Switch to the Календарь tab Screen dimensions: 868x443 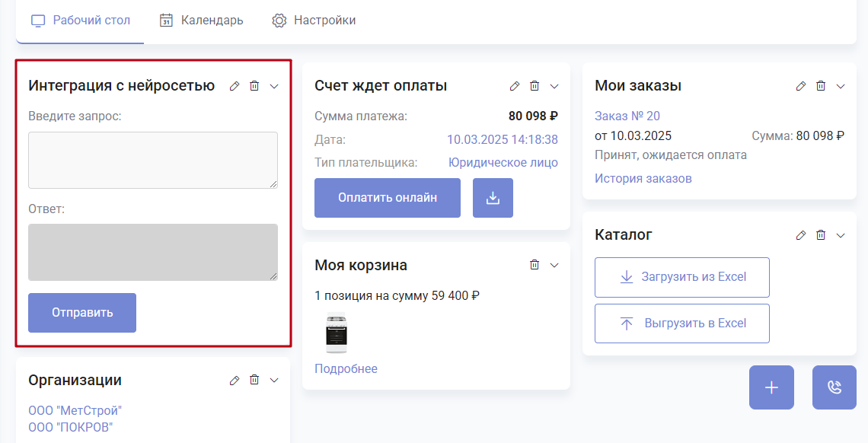coord(201,21)
